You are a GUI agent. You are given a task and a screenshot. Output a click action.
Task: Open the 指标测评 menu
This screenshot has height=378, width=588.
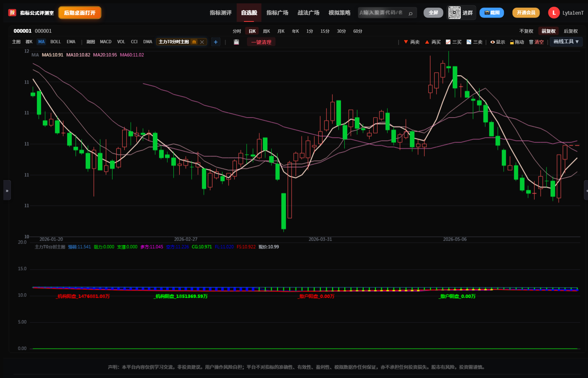pos(220,13)
